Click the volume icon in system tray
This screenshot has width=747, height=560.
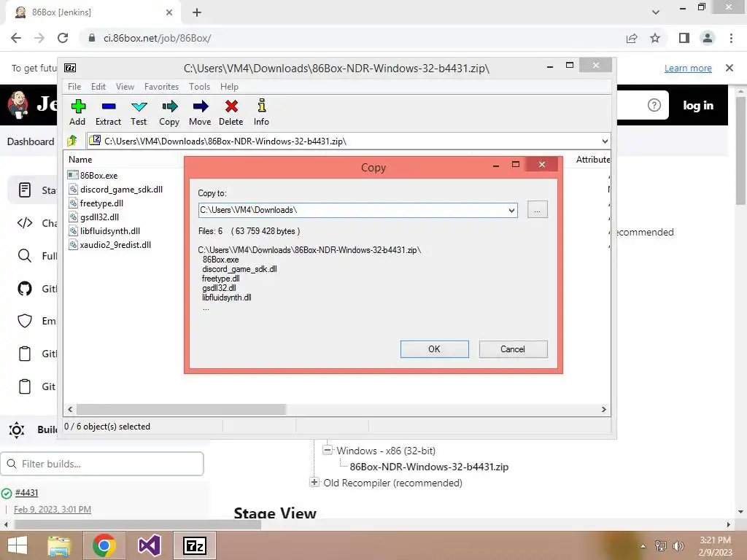coord(678,545)
